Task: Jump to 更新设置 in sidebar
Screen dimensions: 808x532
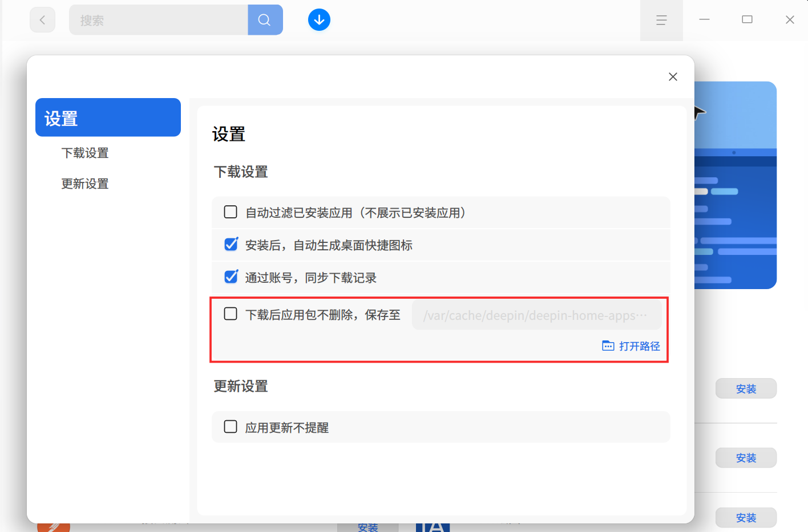Action: [x=85, y=184]
